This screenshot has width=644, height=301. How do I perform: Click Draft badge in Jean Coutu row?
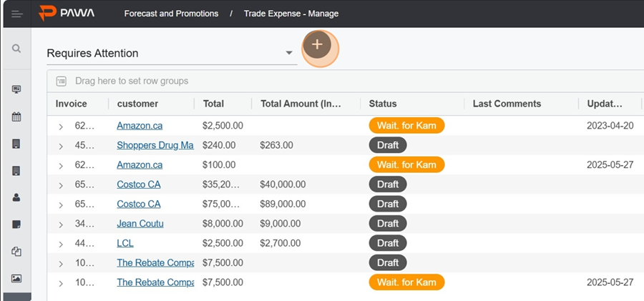coord(388,223)
